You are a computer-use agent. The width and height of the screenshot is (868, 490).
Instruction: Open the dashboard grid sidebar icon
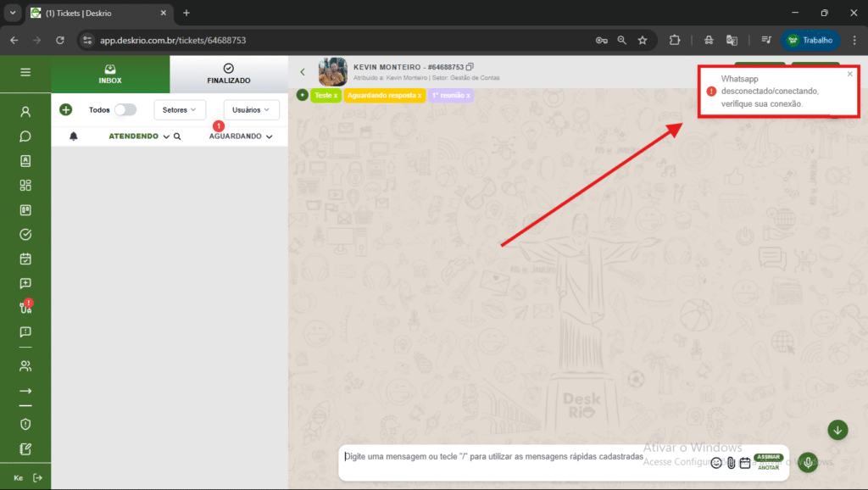tap(25, 186)
